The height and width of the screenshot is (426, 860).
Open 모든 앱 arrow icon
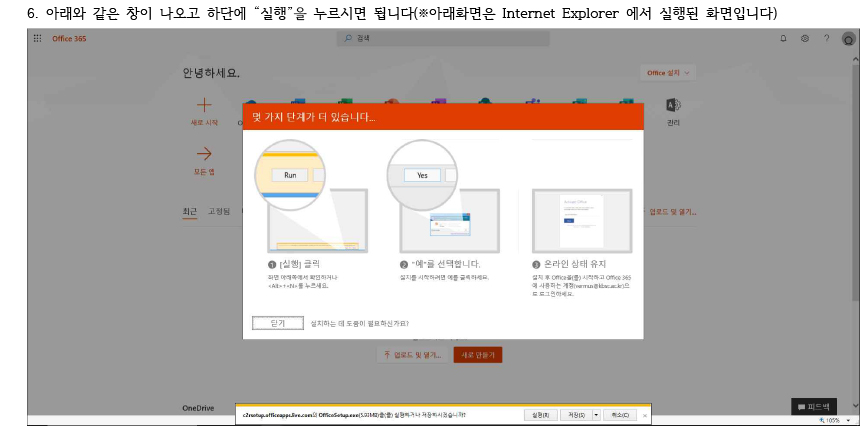coord(204,154)
